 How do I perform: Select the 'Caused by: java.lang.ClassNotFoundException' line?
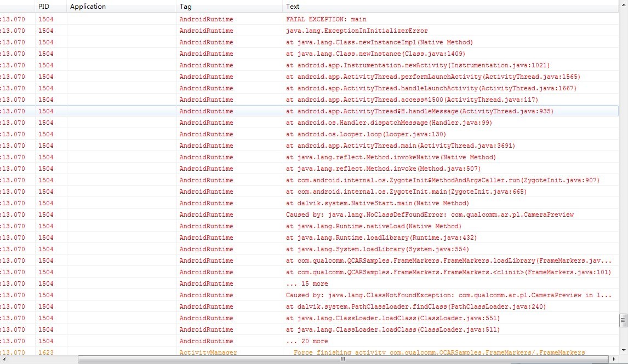(309, 295)
